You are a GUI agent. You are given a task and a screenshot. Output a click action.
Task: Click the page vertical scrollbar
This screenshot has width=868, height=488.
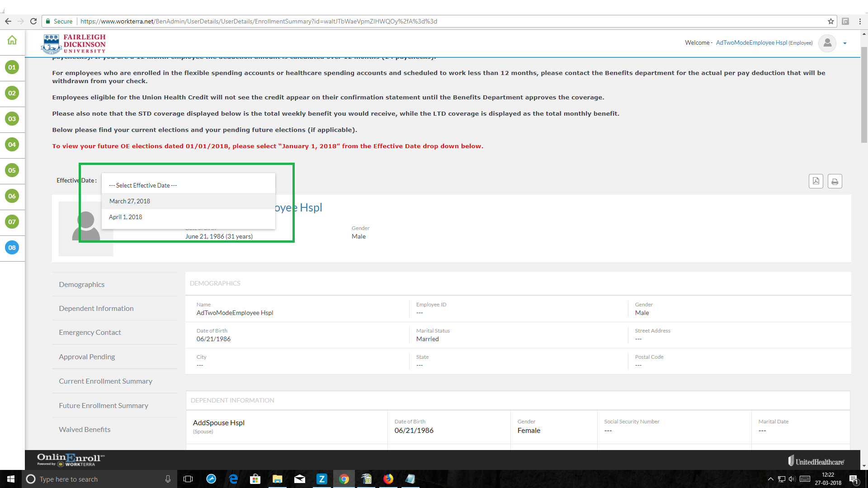click(864, 95)
